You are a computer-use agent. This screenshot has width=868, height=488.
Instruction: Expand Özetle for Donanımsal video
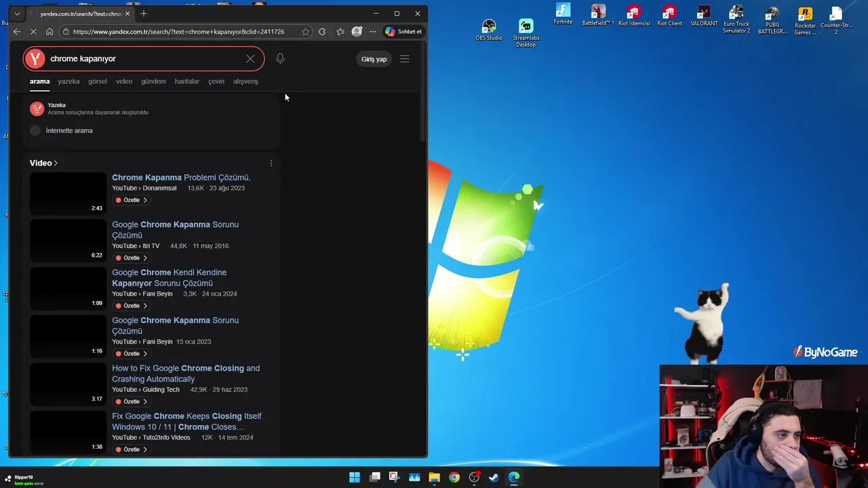coord(132,200)
